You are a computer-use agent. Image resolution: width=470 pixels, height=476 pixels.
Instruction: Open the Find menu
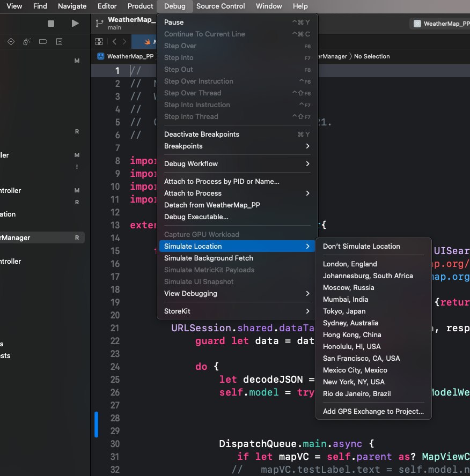click(x=40, y=6)
